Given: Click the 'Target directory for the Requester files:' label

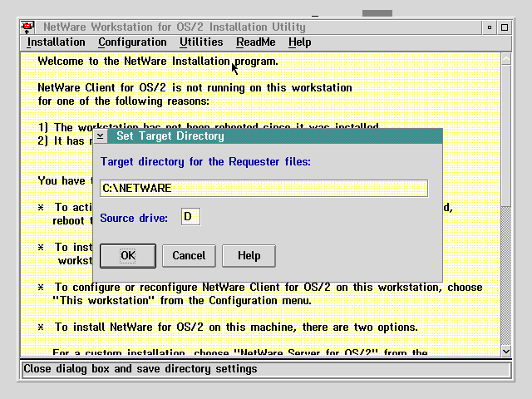Looking at the screenshot, I should pos(205,162).
